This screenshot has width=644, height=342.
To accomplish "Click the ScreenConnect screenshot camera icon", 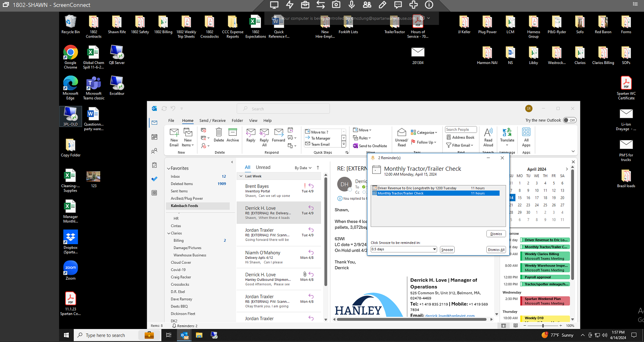I will [x=336, y=5].
